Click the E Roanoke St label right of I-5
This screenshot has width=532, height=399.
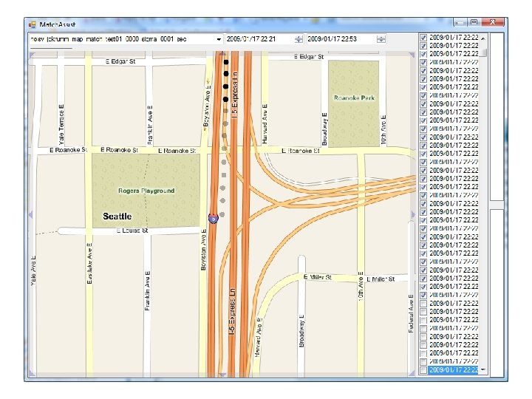click(x=301, y=151)
